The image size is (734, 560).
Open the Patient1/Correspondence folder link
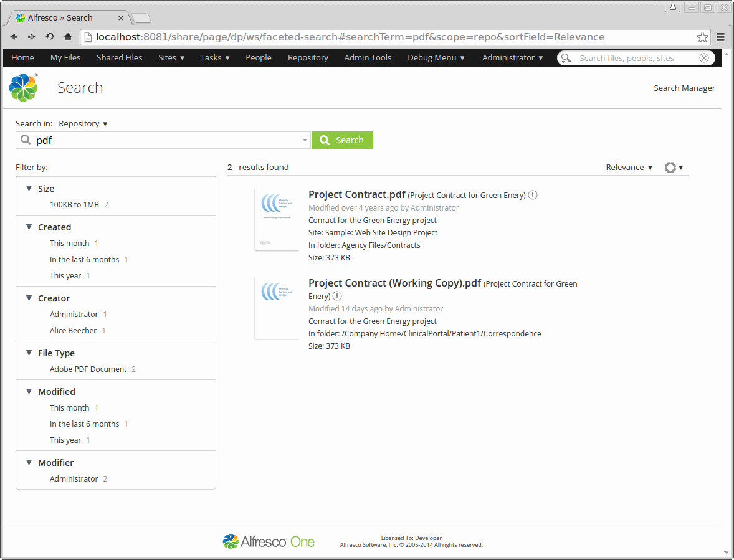441,333
